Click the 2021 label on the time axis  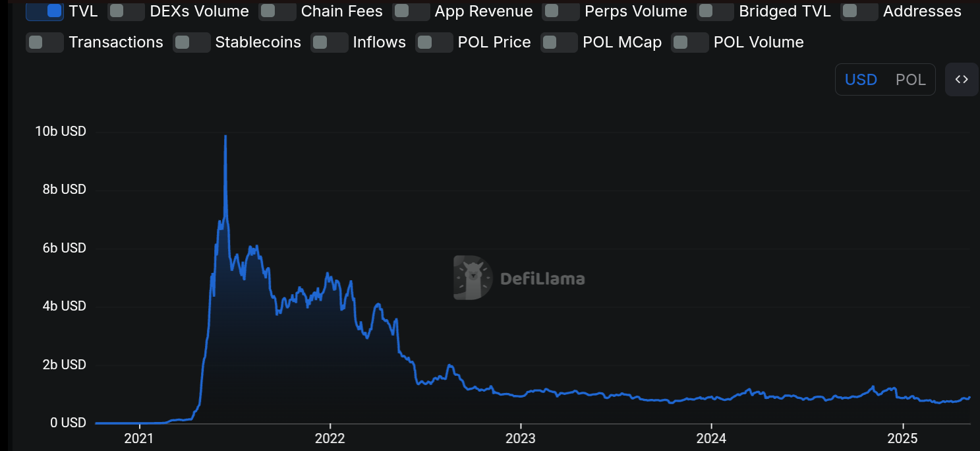tap(138, 438)
